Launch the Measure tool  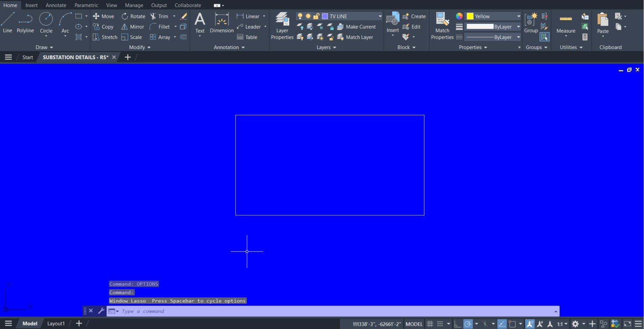click(x=566, y=23)
